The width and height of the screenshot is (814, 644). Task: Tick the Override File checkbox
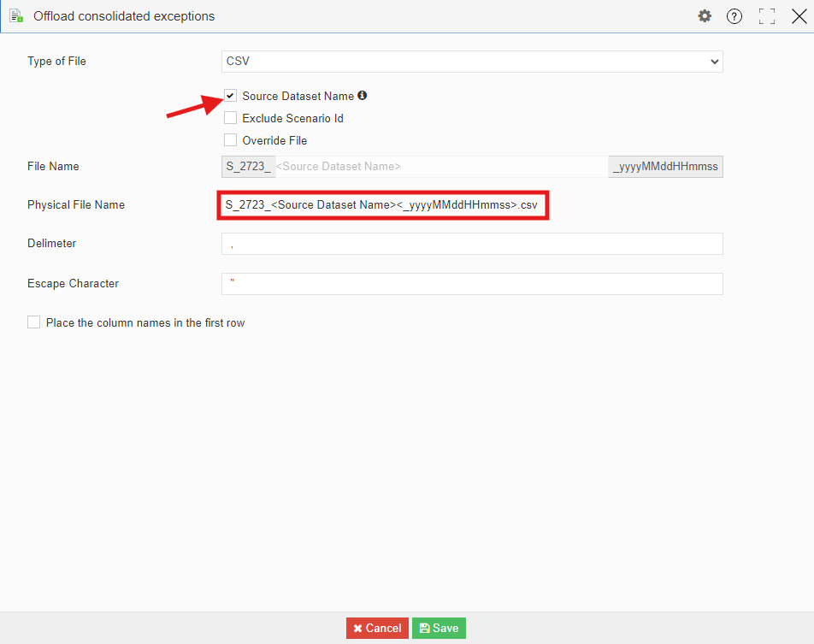(230, 140)
